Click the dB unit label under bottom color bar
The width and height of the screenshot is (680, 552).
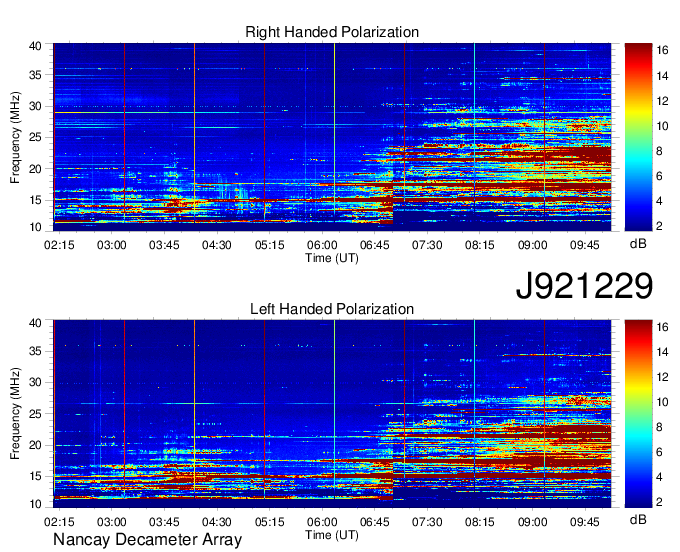pos(638,520)
